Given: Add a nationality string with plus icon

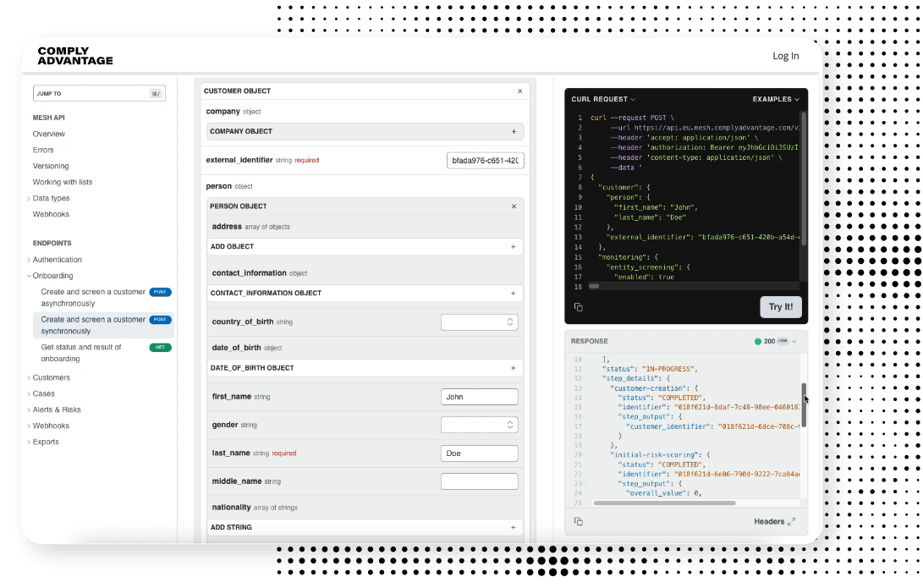Looking at the screenshot, I should click(514, 527).
